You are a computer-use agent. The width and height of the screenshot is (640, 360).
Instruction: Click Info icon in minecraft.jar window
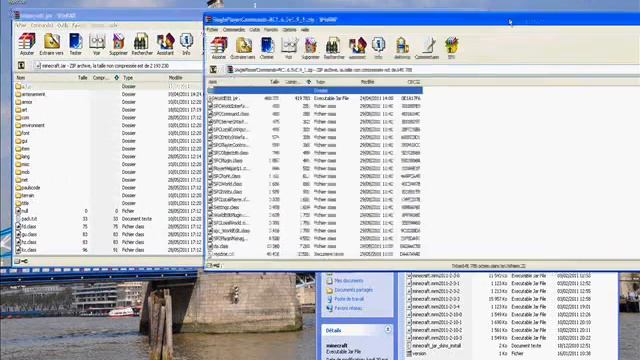pyautogui.click(x=187, y=44)
